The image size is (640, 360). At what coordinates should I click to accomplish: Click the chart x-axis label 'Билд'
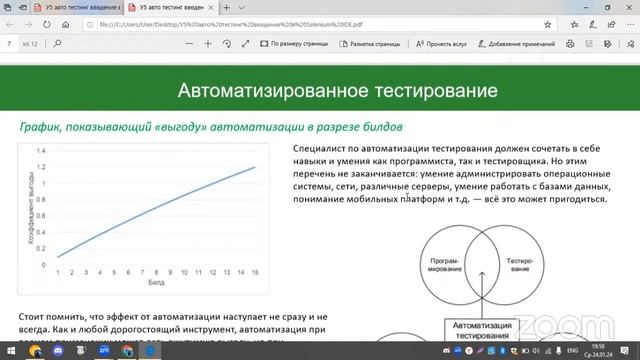click(156, 282)
